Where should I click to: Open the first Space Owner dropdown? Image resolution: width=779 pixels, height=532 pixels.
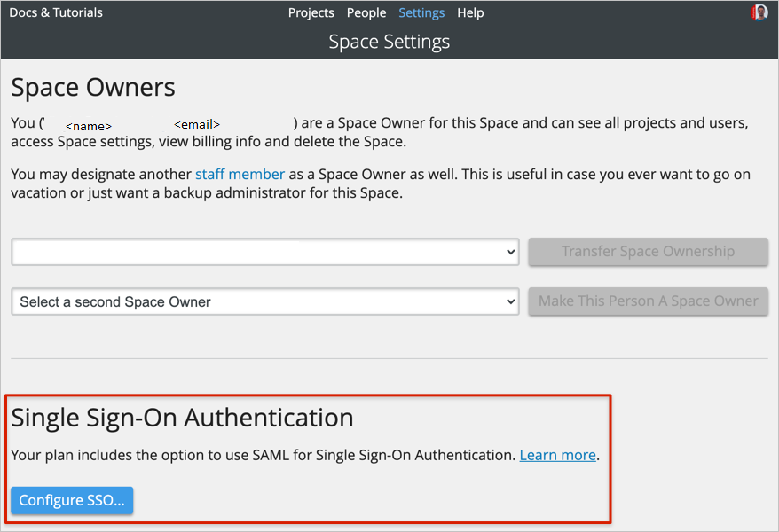click(266, 252)
